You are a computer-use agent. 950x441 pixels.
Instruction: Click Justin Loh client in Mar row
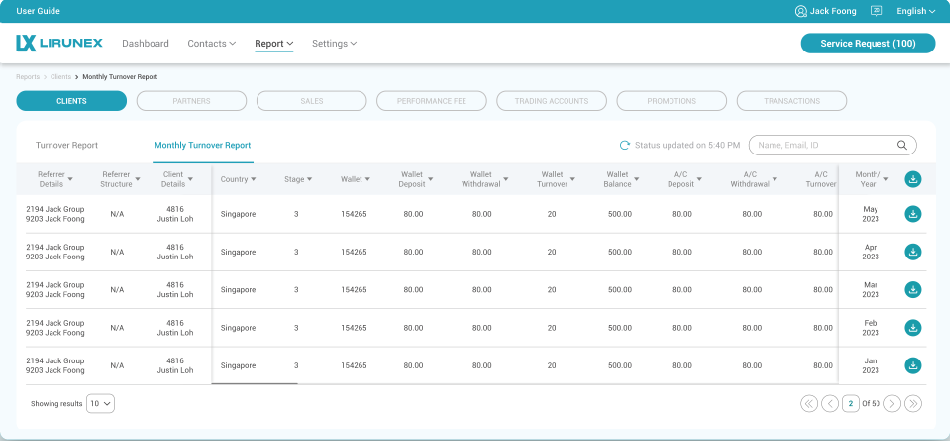point(175,294)
